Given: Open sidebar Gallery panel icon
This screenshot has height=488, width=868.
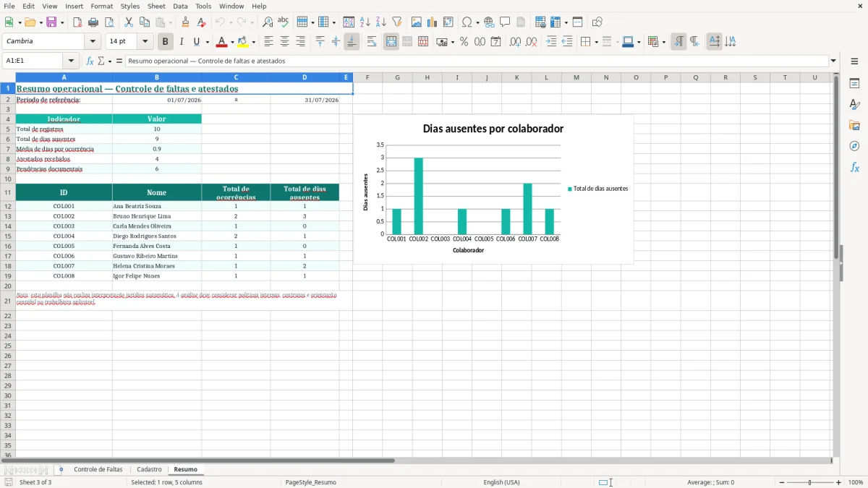Looking at the screenshot, I should point(854,126).
